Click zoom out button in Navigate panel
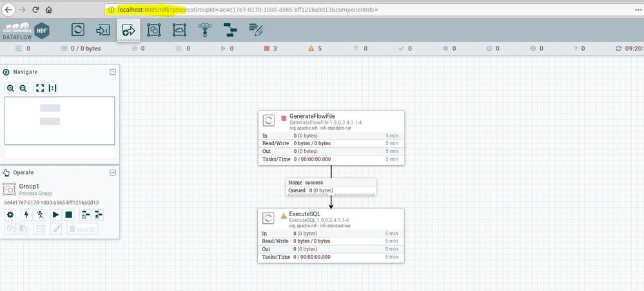 23,88
